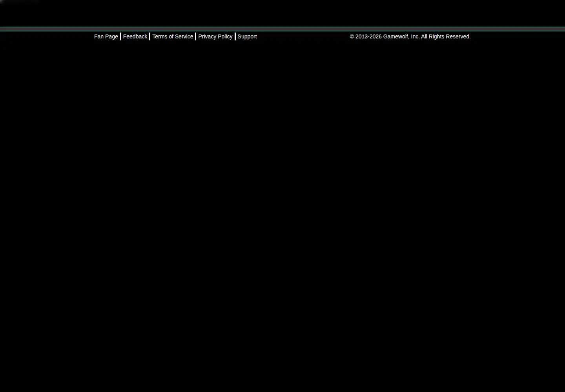Viewport: 565px width, 392px height.
Task: Open the Privacy Policy link
Action: (215, 36)
